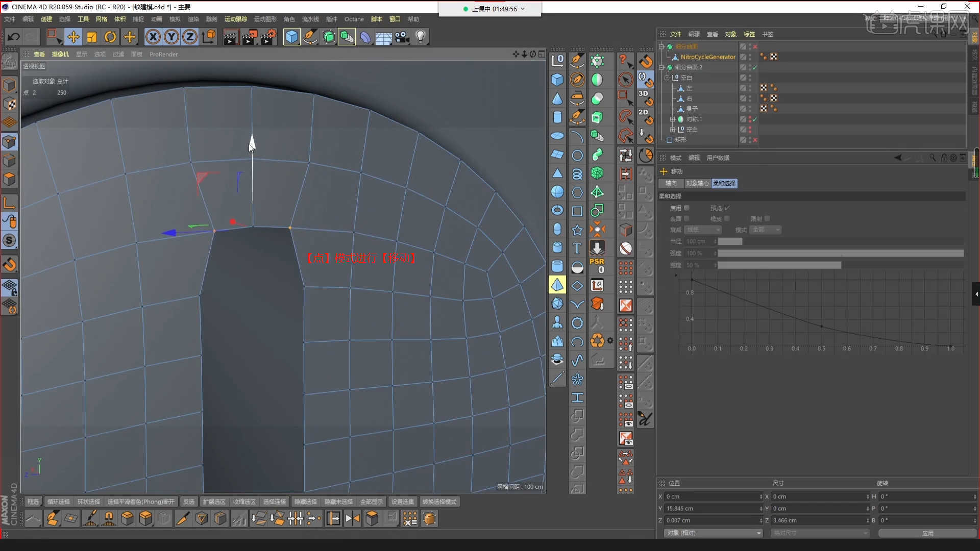Toggle X axis lock

coord(153,37)
